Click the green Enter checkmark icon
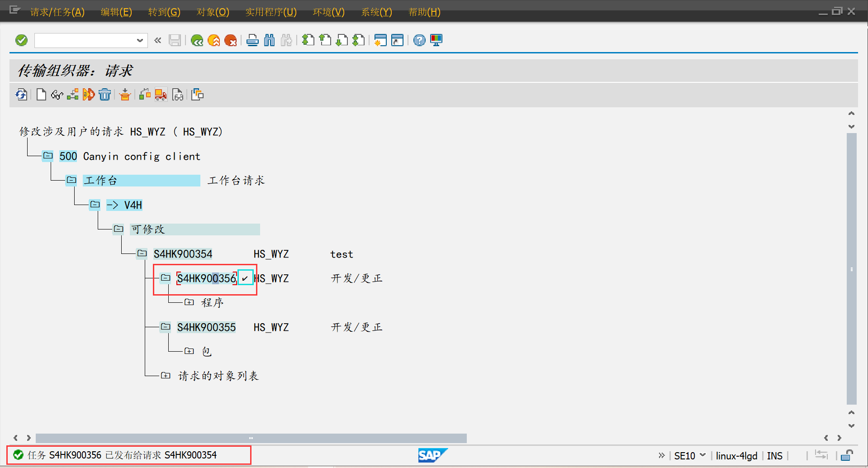This screenshot has width=868, height=468. pyautogui.click(x=21, y=40)
